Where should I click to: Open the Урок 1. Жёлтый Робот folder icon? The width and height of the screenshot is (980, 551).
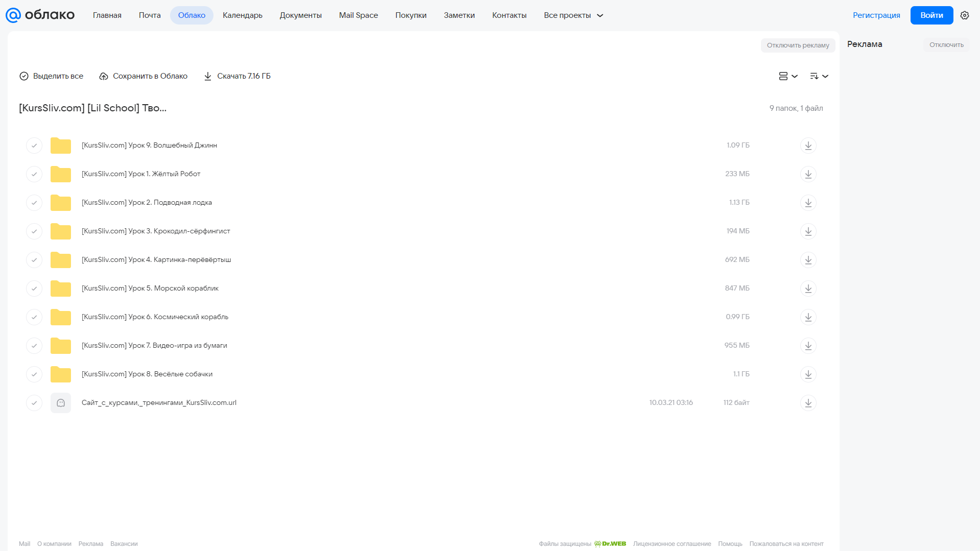[x=61, y=174]
